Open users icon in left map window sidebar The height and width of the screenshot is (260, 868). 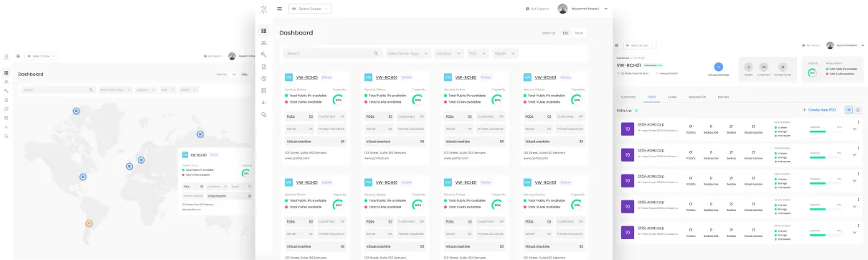click(x=6, y=82)
